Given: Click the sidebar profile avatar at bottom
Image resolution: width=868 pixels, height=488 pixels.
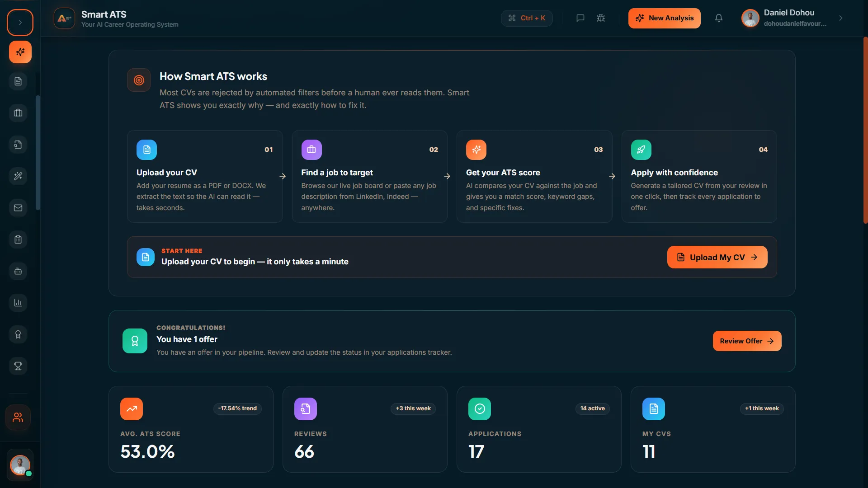Looking at the screenshot, I should coord(20,465).
